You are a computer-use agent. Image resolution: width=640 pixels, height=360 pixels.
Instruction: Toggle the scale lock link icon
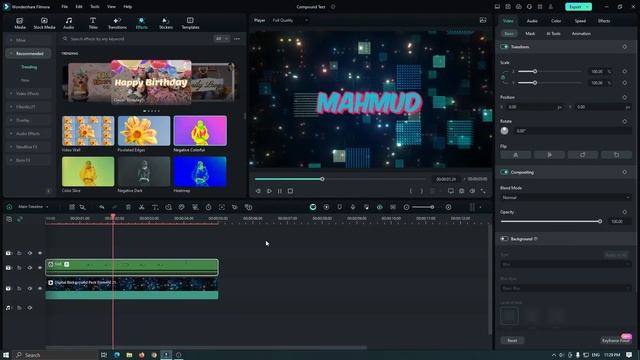point(503,77)
